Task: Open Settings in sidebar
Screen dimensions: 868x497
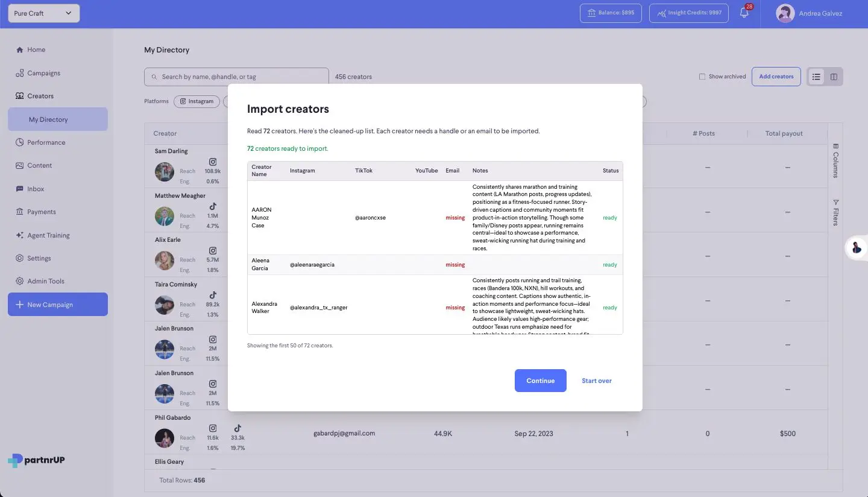Action: pyautogui.click(x=39, y=258)
